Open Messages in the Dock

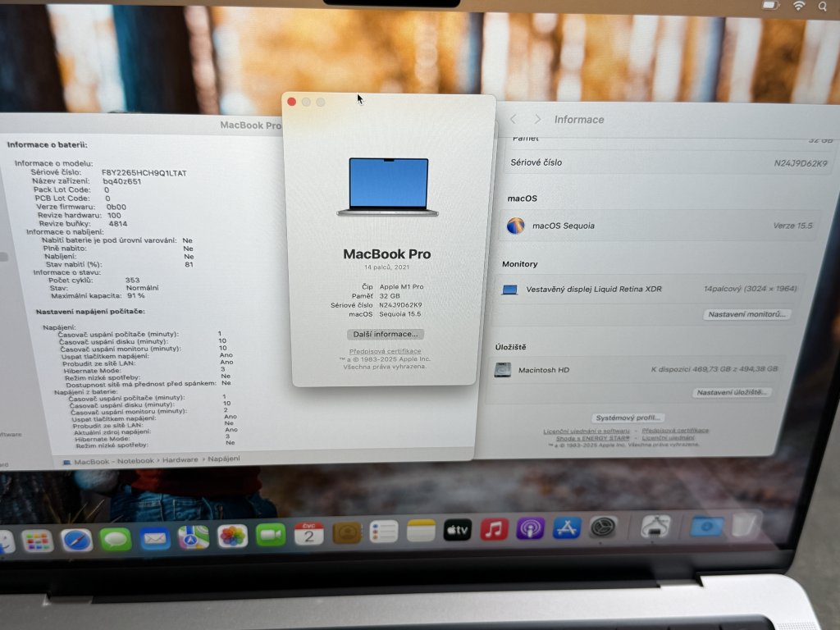tap(116, 539)
